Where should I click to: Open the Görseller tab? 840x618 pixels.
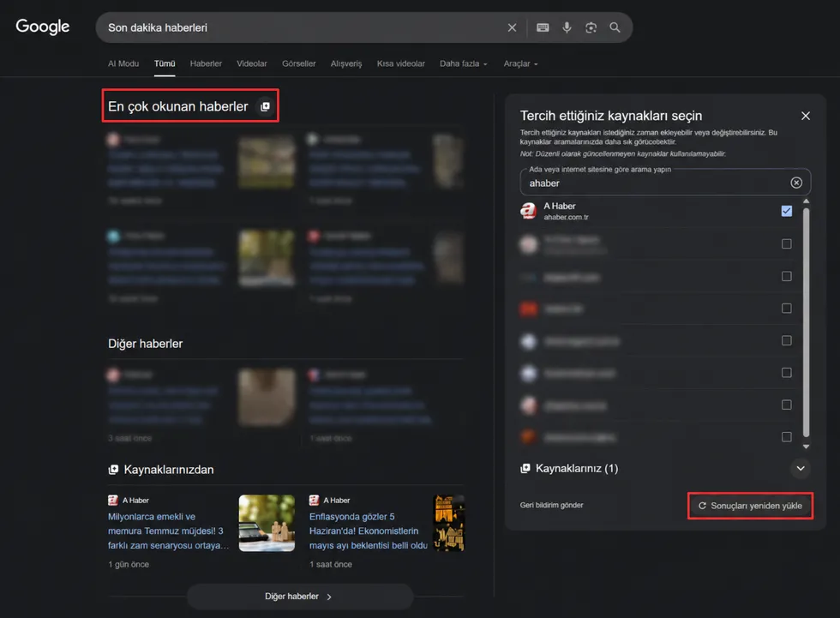coord(299,63)
